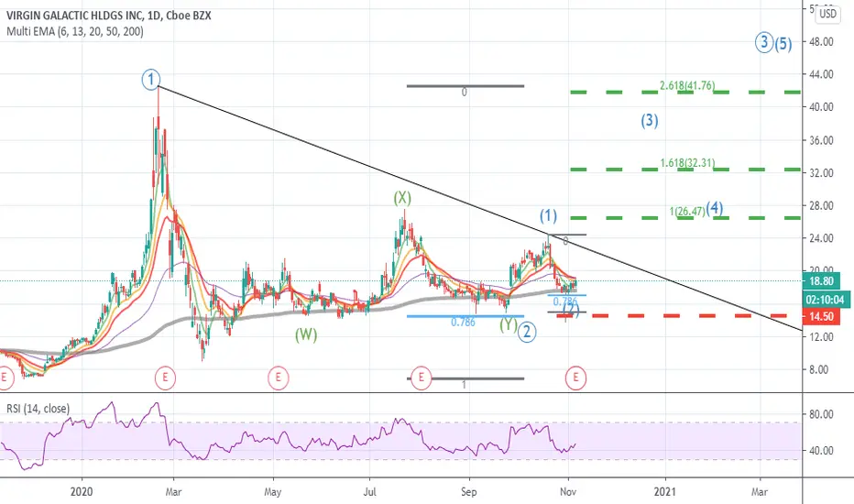Select the circled 2 wave label
854x504 pixels.
click(527, 332)
